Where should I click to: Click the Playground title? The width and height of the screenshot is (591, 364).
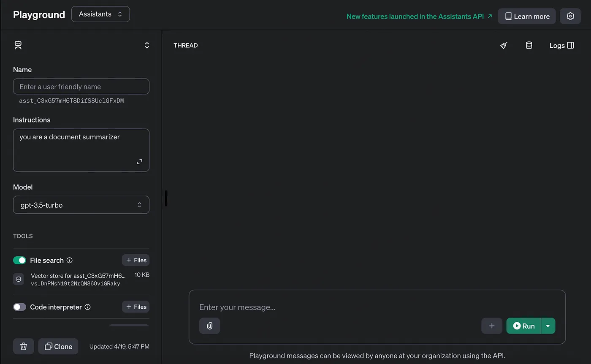[x=39, y=14]
